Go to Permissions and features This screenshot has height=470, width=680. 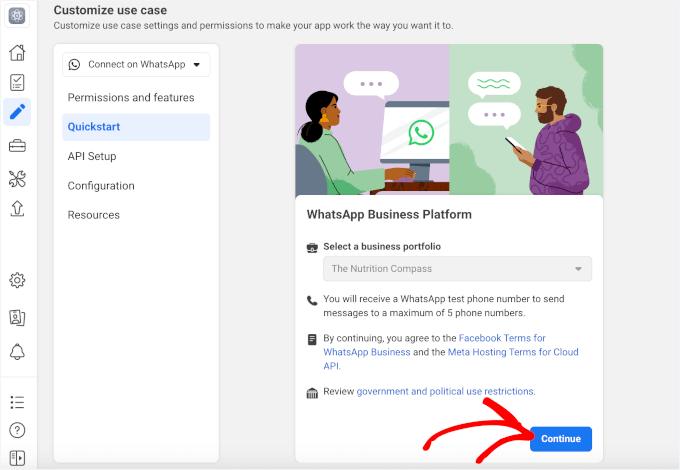131,98
